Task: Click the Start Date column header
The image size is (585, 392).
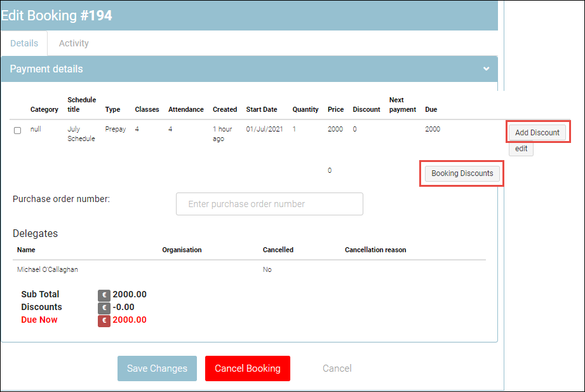Action: (x=261, y=109)
